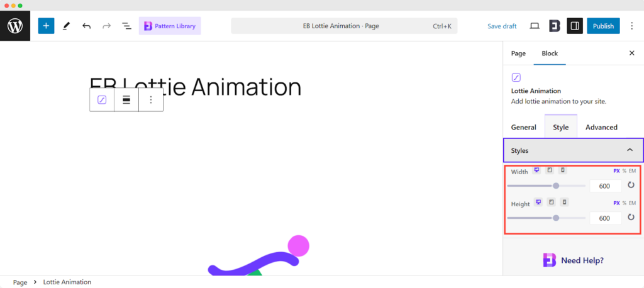Open the block inserter plus button
This screenshot has height=288, width=644.
pos(46,26)
